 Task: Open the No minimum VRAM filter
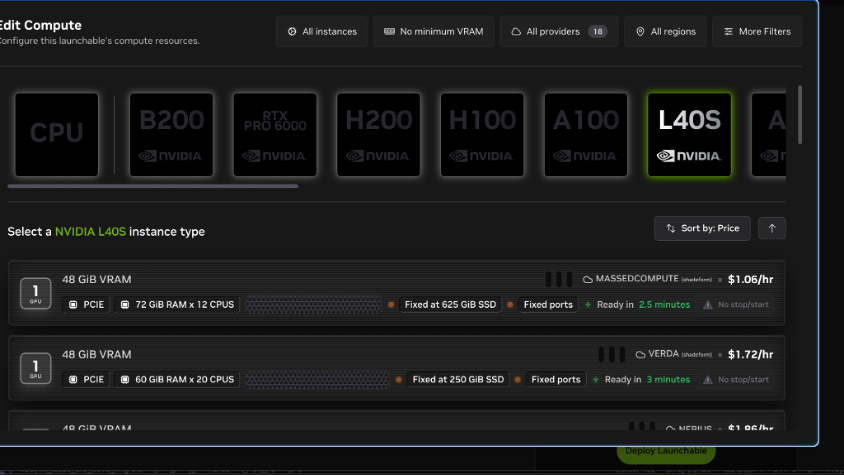pos(433,31)
